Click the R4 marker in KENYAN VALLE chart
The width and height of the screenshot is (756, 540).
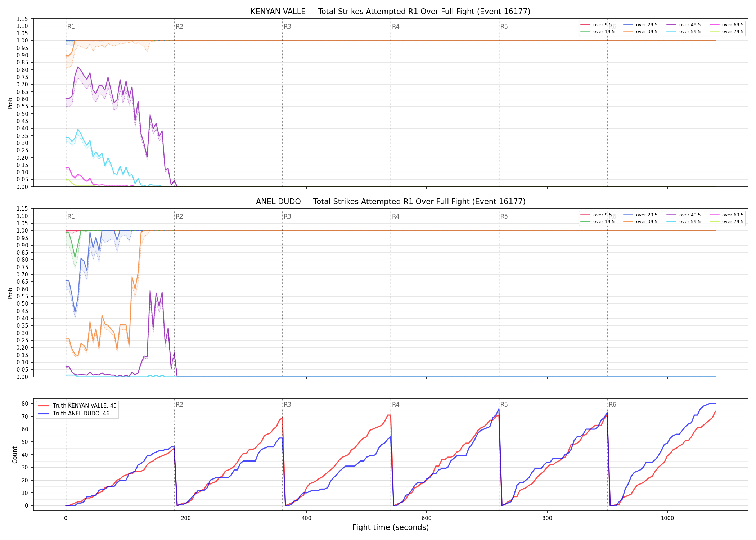(x=396, y=27)
